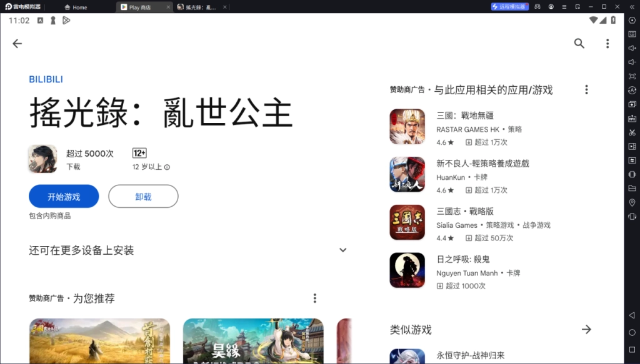The height and width of the screenshot is (364, 640).
Task: Rotate the emulator screen
Action: (x=632, y=217)
